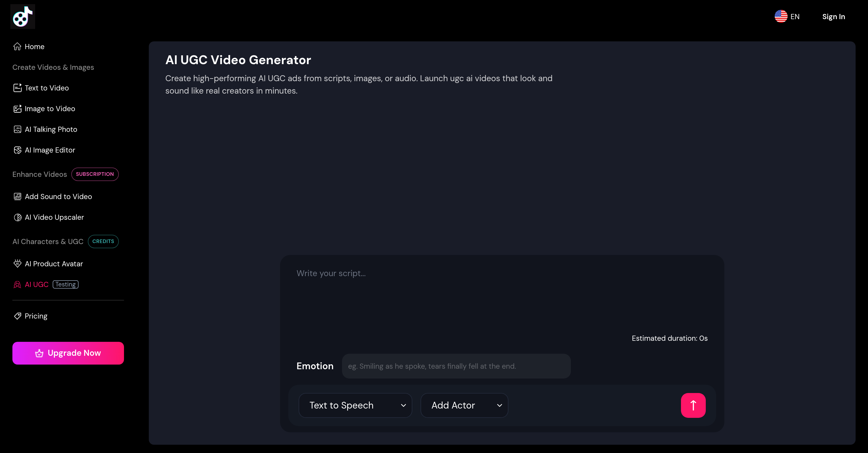Click the SUBSCRIPTION badge next to Enhance Videos
The height and width of the screenshot is (453, 868).
[95, 174]
